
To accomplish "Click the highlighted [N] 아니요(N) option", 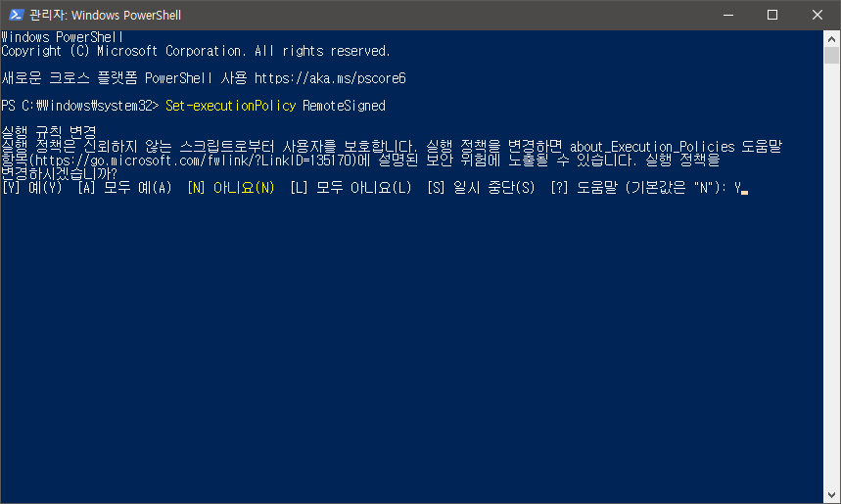I will 231,188.
